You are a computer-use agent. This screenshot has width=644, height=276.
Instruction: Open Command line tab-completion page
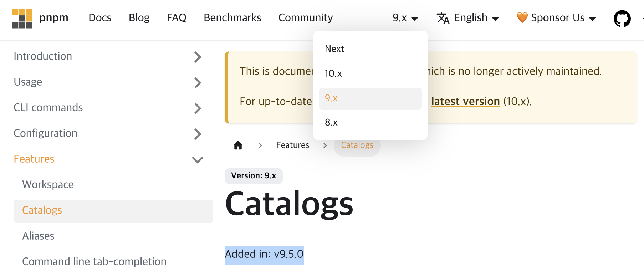click(x=94, y=262)
